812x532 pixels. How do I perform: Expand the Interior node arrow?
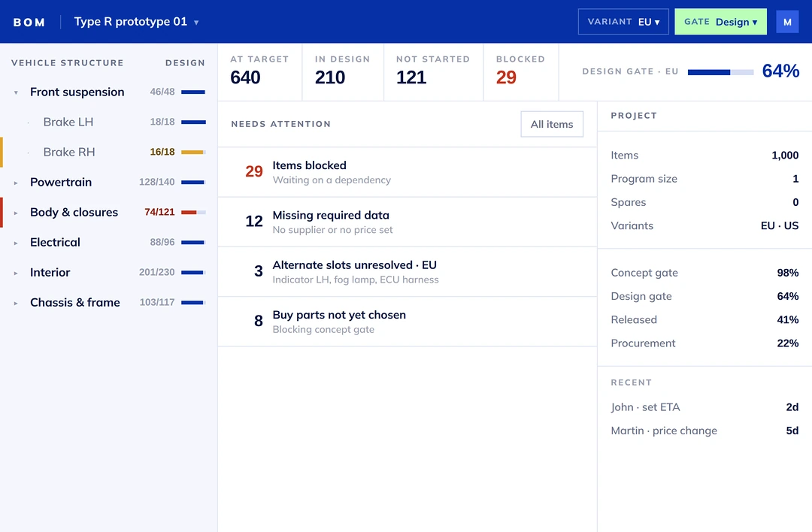(x=16, y=273)
